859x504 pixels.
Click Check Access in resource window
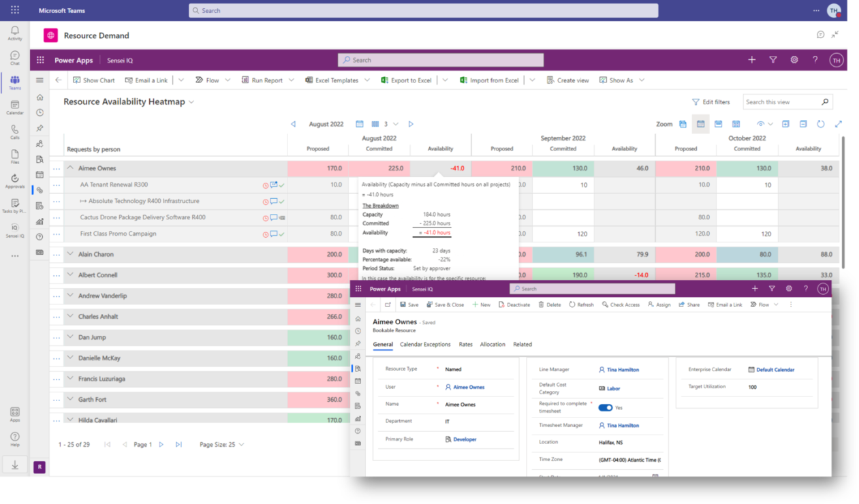[x=621, y=304]
